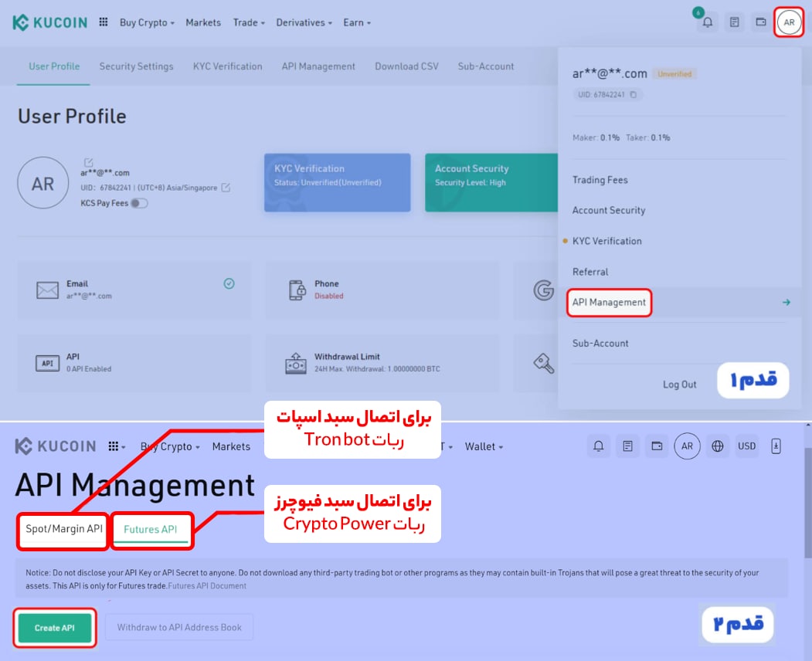
Task: Choose KYC Verification in account dropdown
Action: tap(606, 241)
